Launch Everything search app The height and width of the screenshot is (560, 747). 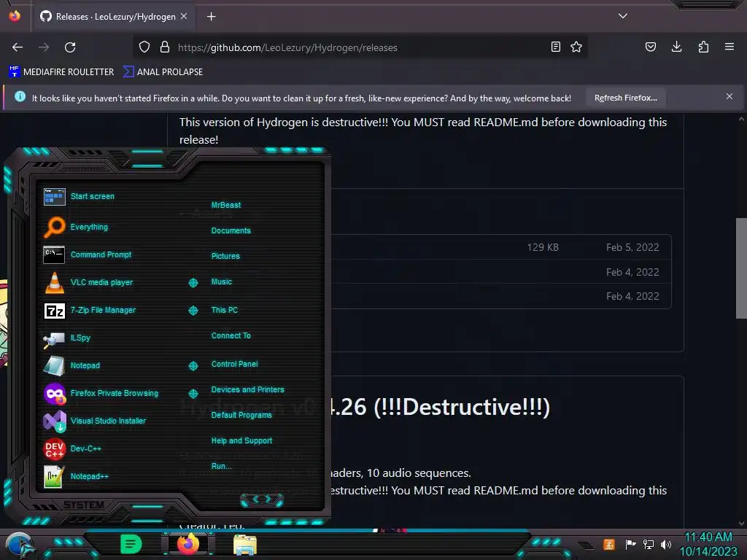coord(76,227)
